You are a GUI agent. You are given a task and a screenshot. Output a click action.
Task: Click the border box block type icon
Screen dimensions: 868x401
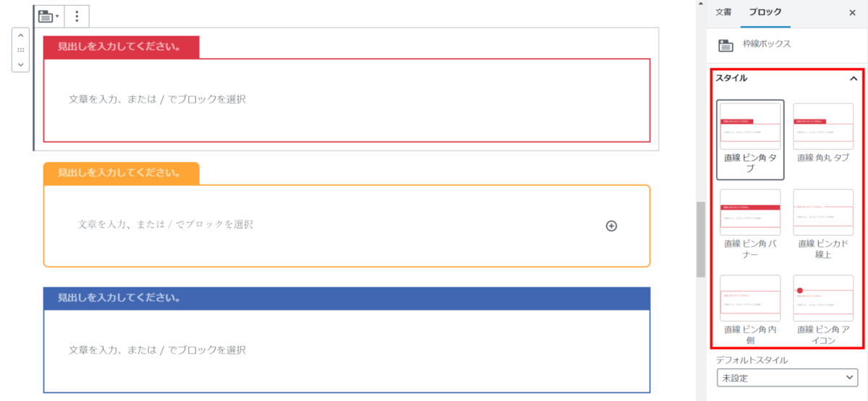(48, 16)
